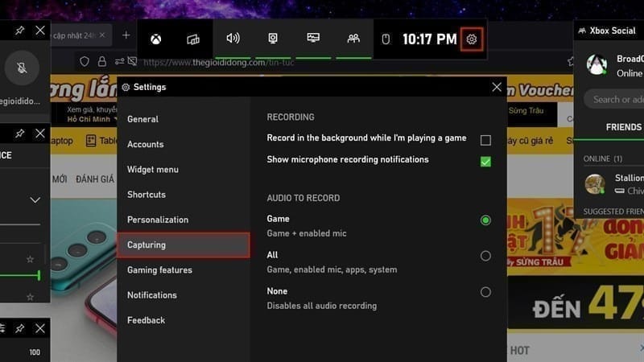Image resolution: width=644 pixels, height=362 pixels.
Task: Close the Settings dialog with X
Action: pyautogui.click(x=497, y=87)
